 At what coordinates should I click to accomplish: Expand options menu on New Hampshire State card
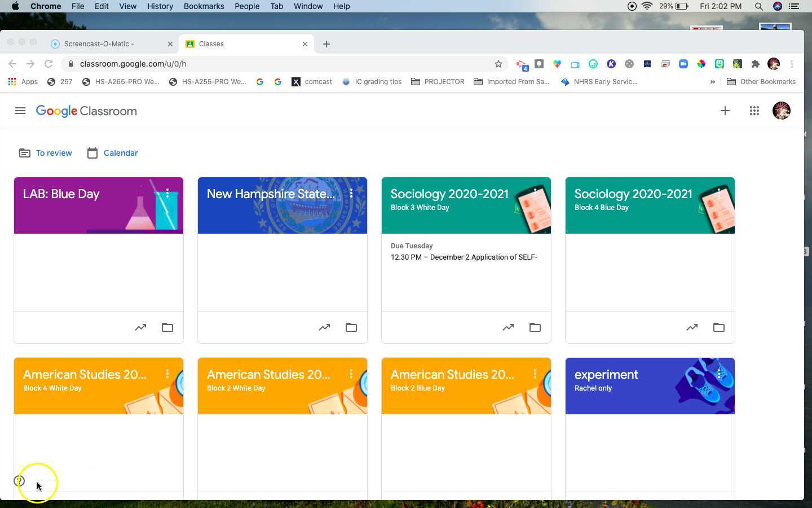tap(351, 194)
